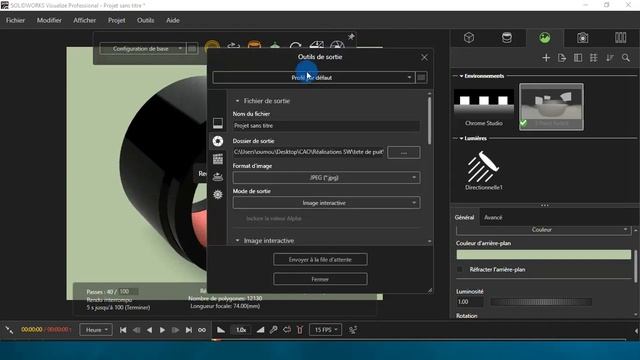Click the ease-in ramp icon on timeline
Image resolution: width=640 pixels, height=360 pixels.
click(221, 330)
